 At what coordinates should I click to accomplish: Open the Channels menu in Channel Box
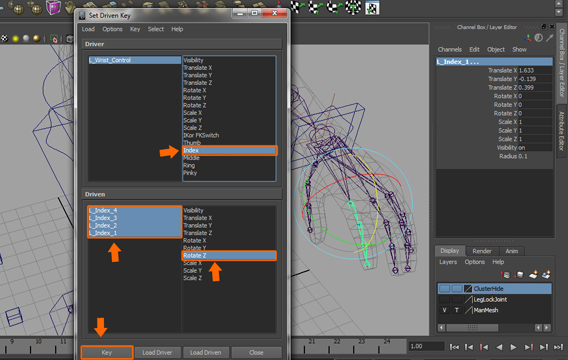click(450, 50)
